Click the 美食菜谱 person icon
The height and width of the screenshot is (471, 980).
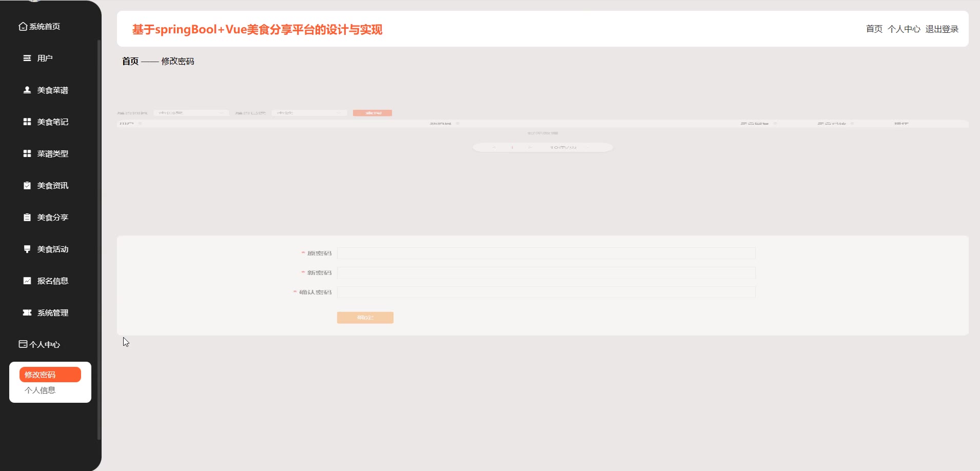point(27,90)
